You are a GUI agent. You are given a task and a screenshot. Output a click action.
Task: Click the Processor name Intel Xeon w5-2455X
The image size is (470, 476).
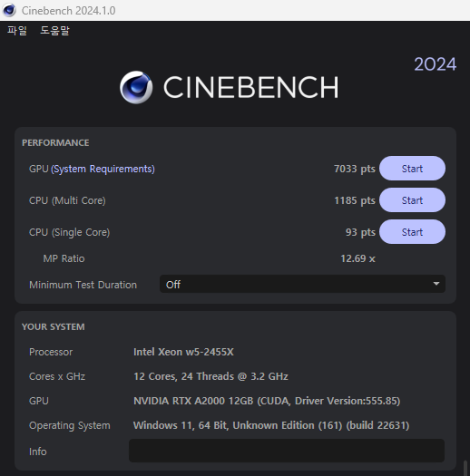pos(183,352)
